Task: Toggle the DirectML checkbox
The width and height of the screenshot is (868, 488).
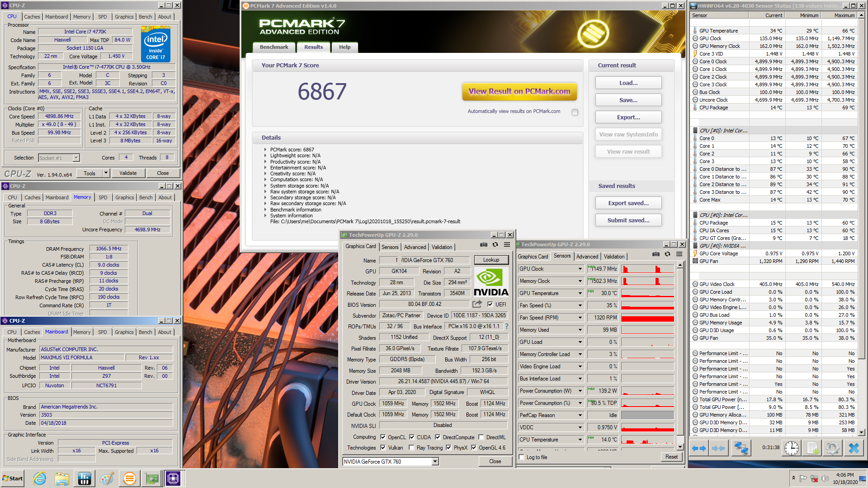Action: 481,437
